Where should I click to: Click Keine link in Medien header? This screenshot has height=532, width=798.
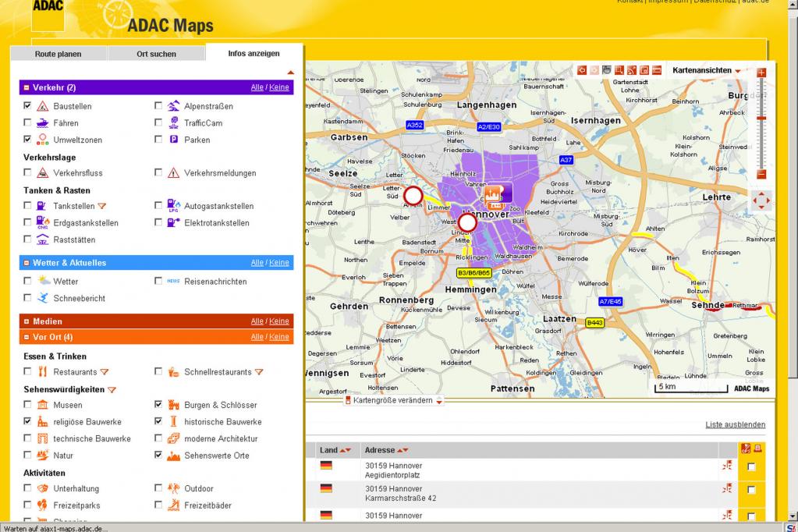point(279,321)
